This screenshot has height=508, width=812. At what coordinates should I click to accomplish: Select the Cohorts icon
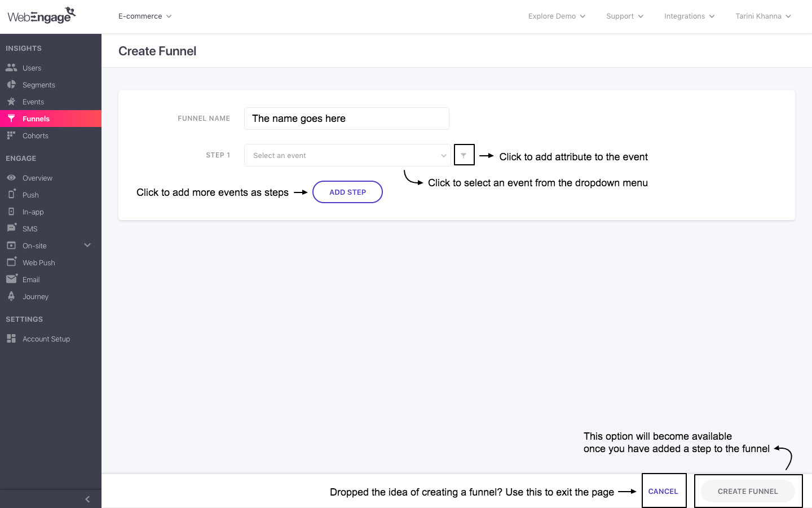coord(12,135)
